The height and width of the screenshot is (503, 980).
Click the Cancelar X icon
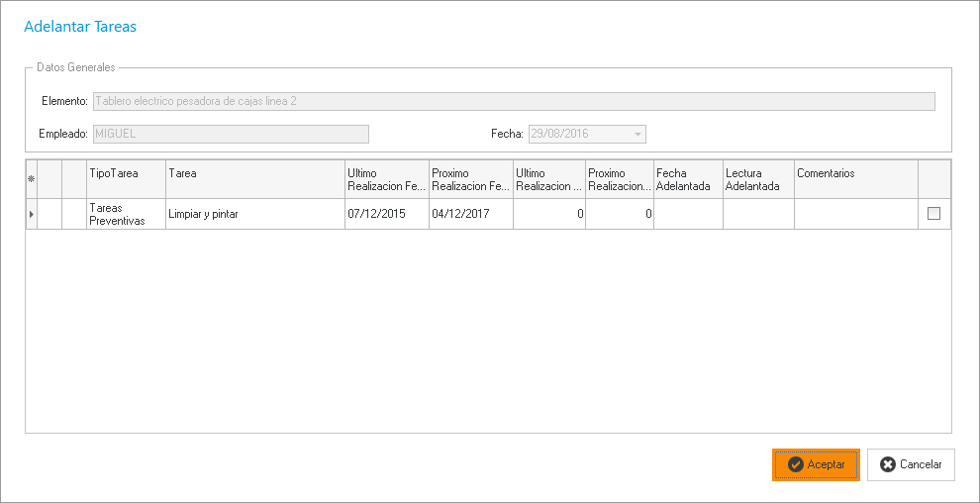point(887,464)
